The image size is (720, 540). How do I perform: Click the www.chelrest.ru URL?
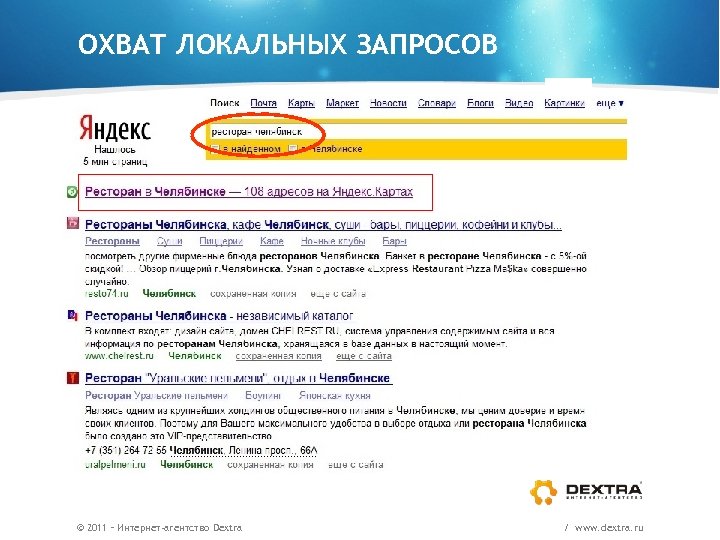point(119,356)
